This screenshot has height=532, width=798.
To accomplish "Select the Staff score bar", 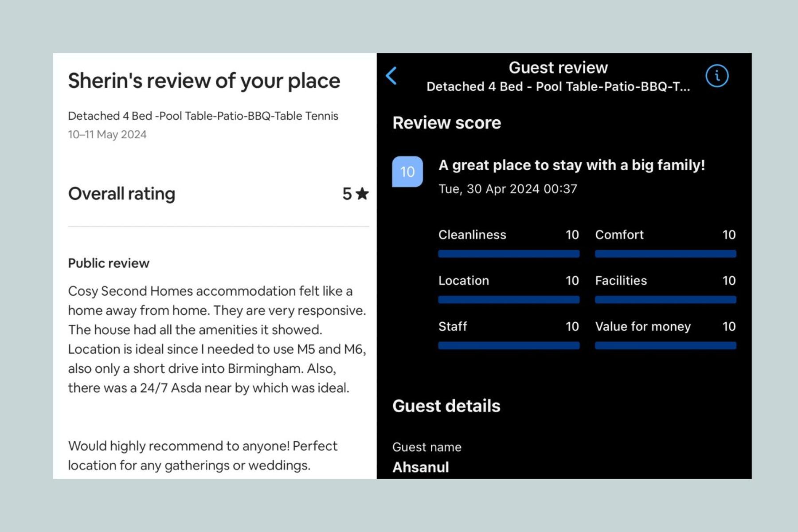I will pos(509,345).
